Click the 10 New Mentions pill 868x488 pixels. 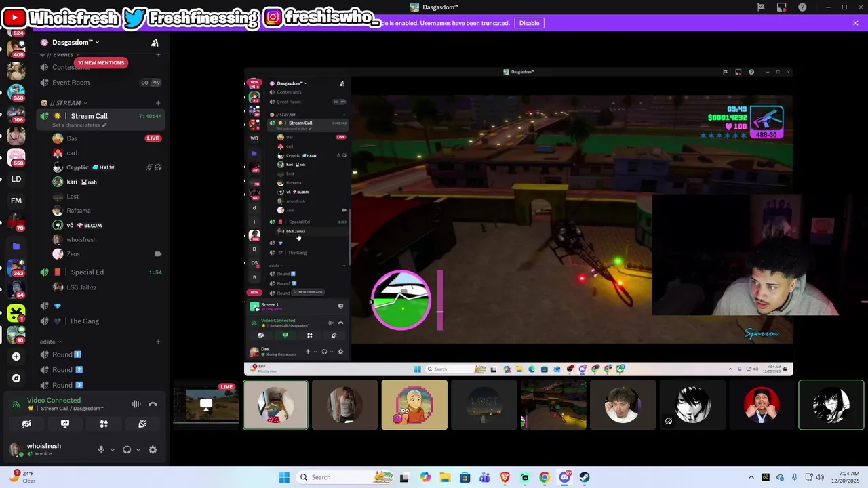click(x=101, y=63)
